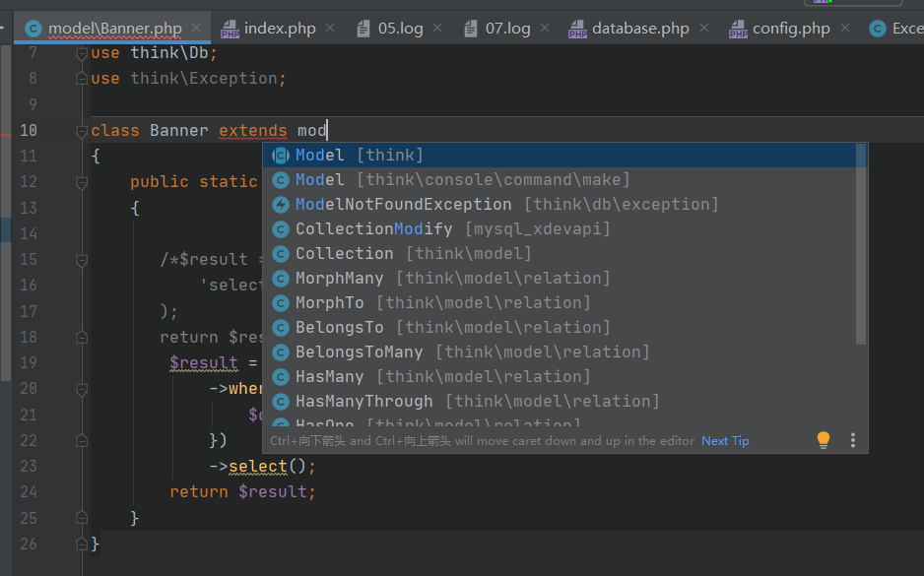Viewport: 924px width, 576px height.
Task: Open the three-dot options menu in completion popup
Action: click(x=853, y=440)
